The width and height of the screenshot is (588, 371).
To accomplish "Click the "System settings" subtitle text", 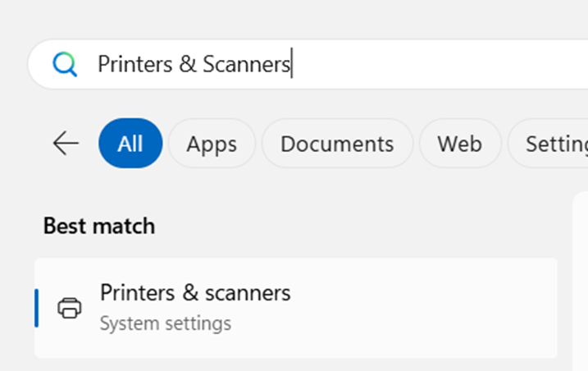I will 165,323.
